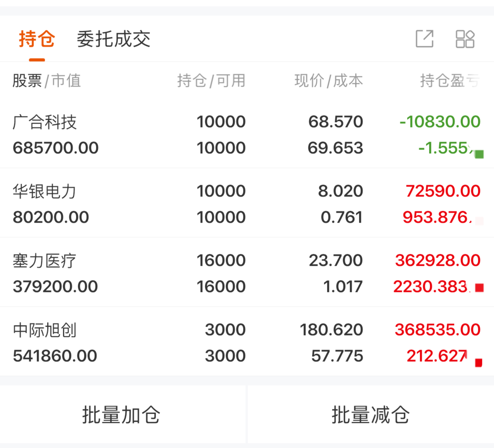Click the red marker on 中际旭创 row
This screenshot has height=448, width=494.
point(479,362)
